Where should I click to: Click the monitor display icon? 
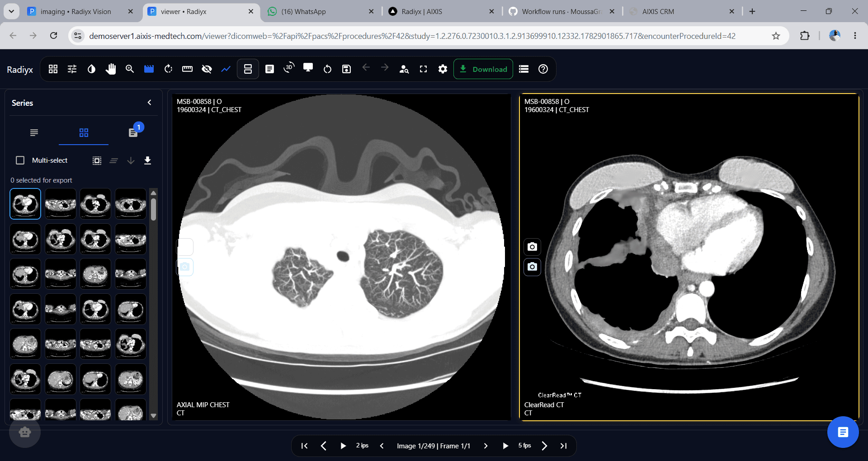tap(308, 68)
